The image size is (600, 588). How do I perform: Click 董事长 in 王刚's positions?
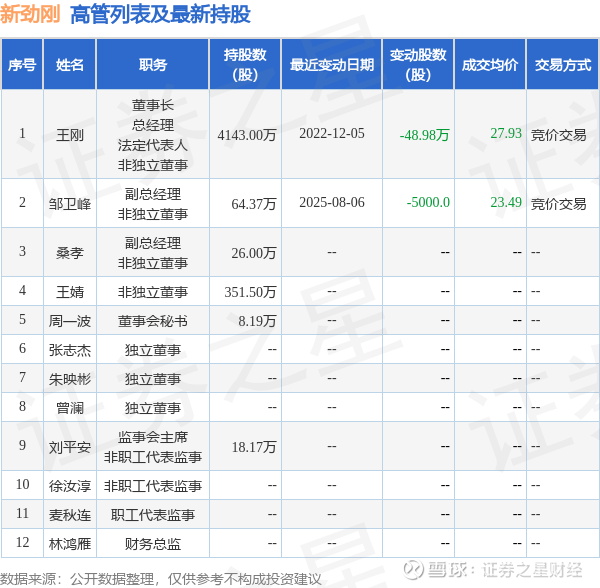[x=153, y=105]
